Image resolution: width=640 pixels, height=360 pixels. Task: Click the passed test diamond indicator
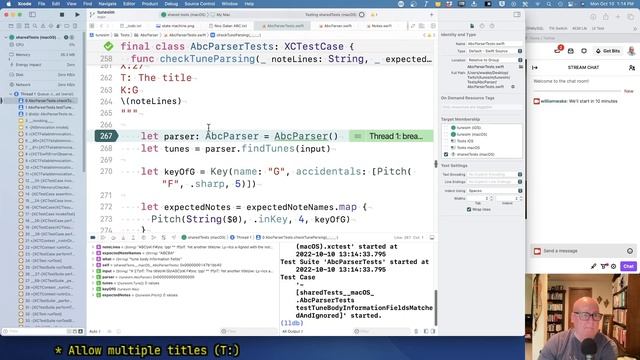click(109, 46)
